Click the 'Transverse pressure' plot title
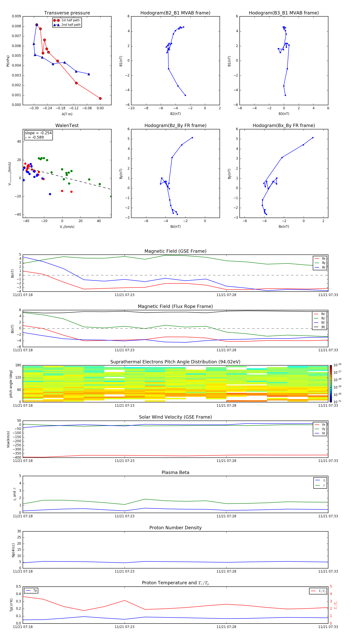 pyautogui.click(x=67, y=13)
